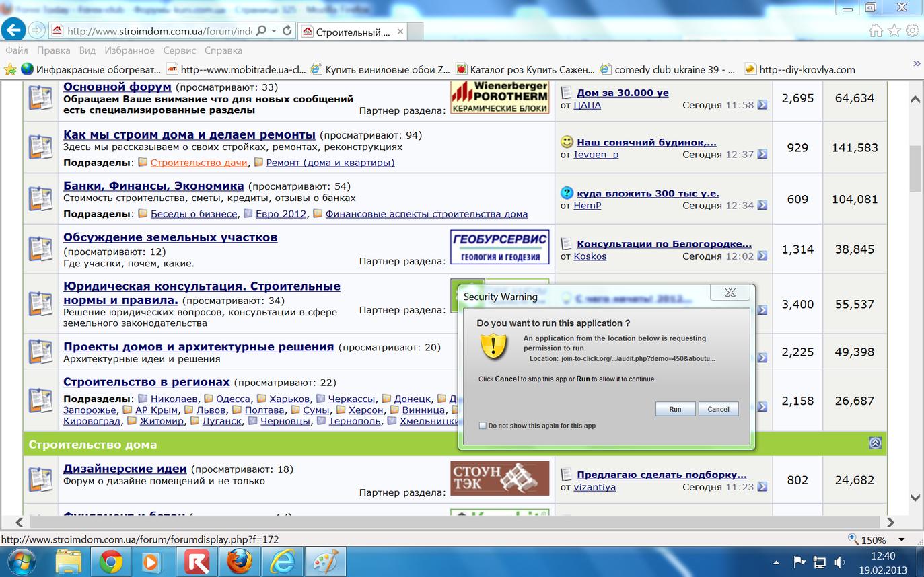Viewport: 924px width, 577px height.
Task: Click the Wienerberger Porotherm banner
Action: [x=499, y=97]
